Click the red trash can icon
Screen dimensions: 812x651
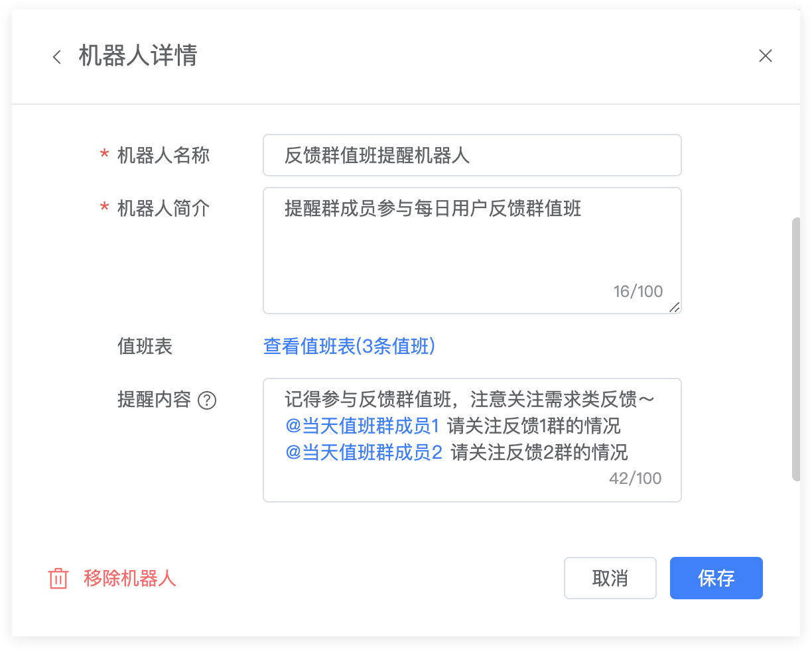58,578
